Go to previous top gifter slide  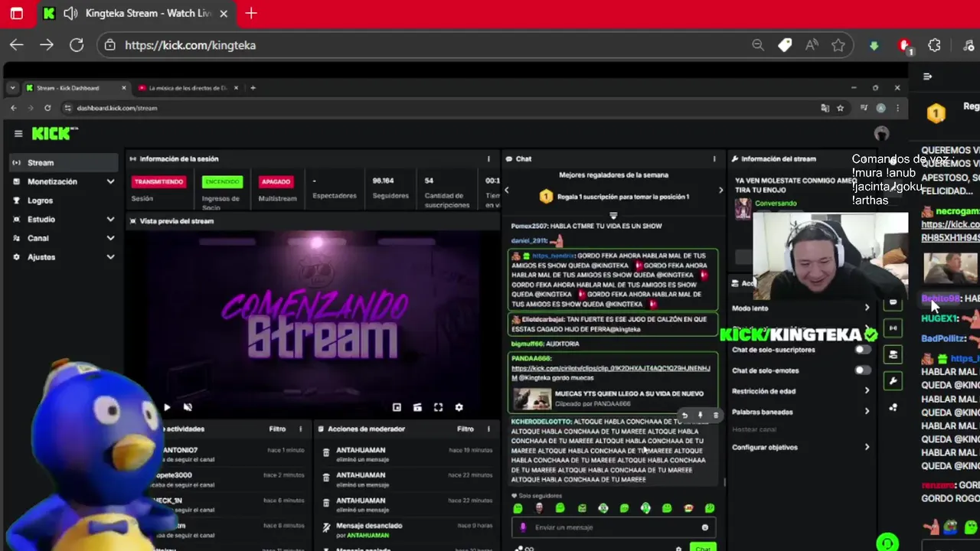tap(506, 190)
